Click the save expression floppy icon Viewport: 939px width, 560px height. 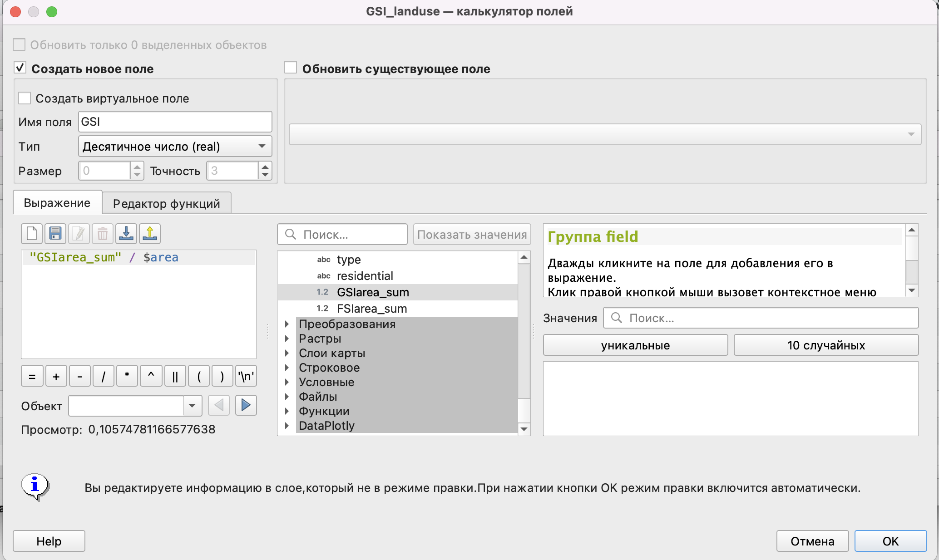pyautogui.click(x=55, y=234)
